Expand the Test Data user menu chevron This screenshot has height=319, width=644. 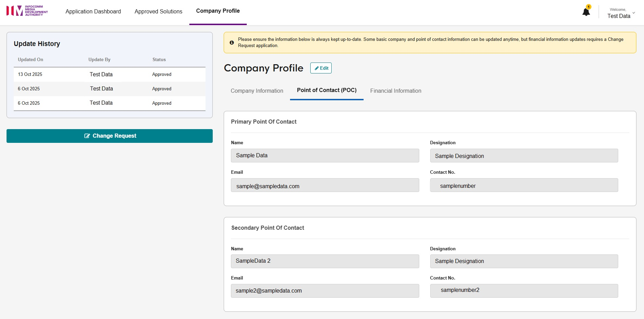(634, 13)
